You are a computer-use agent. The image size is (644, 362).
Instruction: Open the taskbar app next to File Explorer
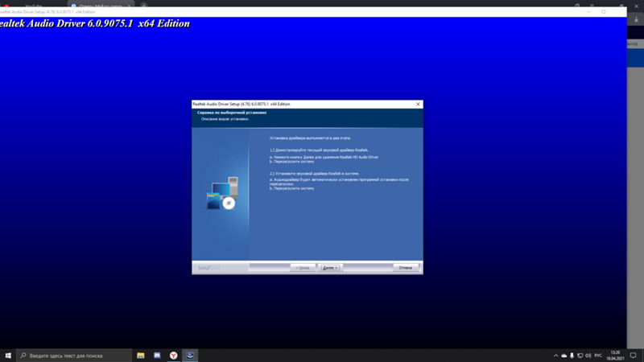pos(157,356)
